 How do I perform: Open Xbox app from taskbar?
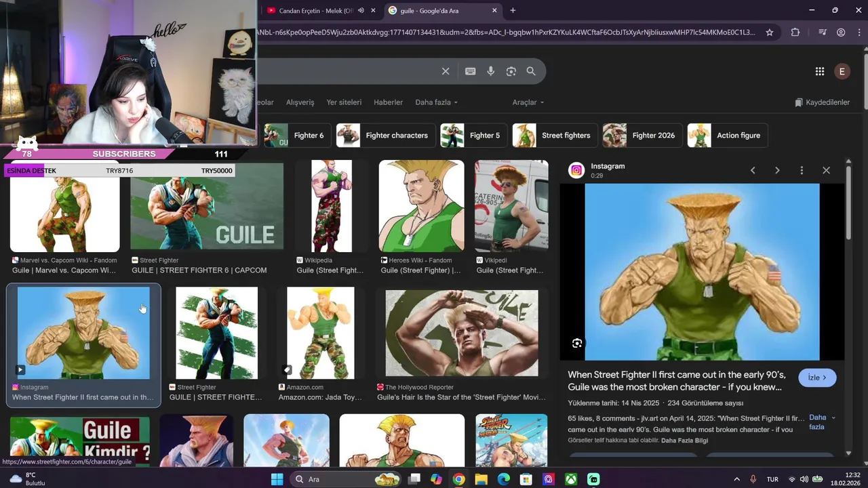(x=571, y=479)
